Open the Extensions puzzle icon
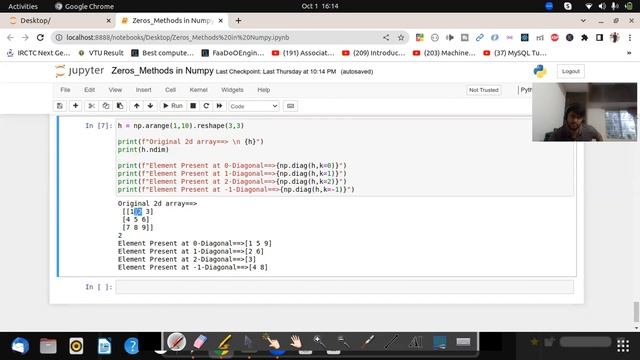 point(584,38)
